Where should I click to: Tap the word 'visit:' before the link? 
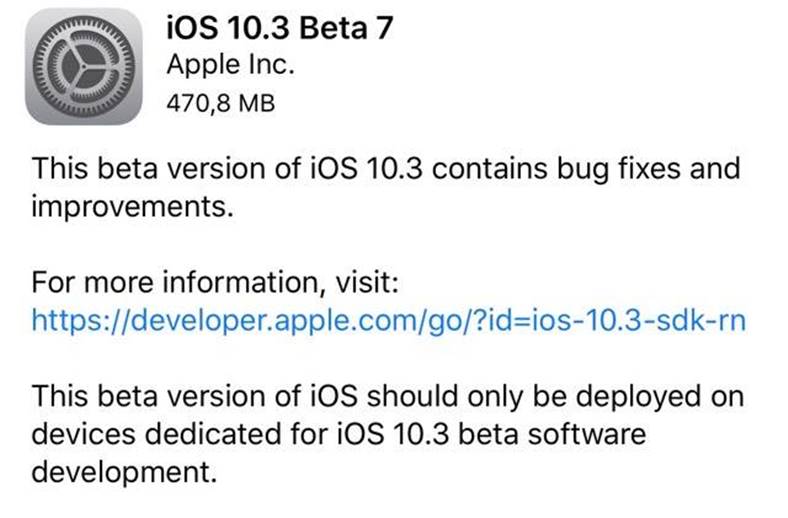367,282
